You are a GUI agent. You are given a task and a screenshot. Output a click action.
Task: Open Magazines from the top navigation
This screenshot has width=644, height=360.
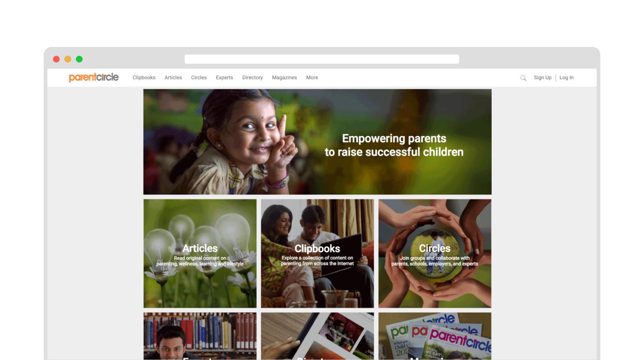point(284,77)
